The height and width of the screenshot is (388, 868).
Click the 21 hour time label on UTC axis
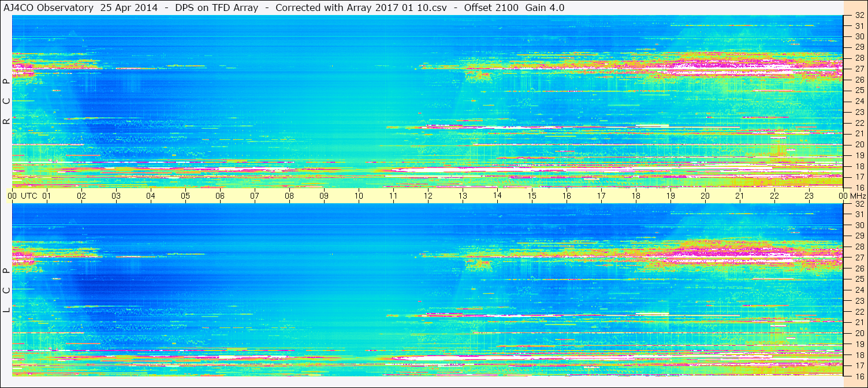tap(740, 196)
